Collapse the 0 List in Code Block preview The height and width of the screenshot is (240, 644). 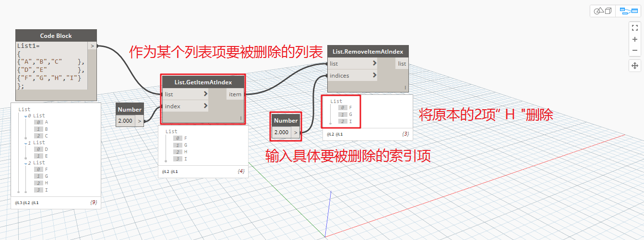click(x=26, y=116)
